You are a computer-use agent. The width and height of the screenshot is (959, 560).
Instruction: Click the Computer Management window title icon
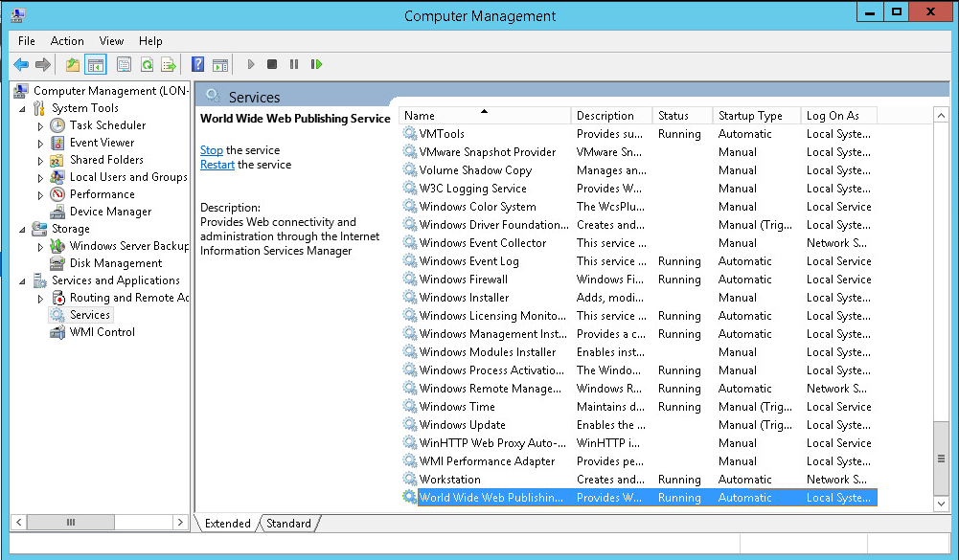coord(18,14)
